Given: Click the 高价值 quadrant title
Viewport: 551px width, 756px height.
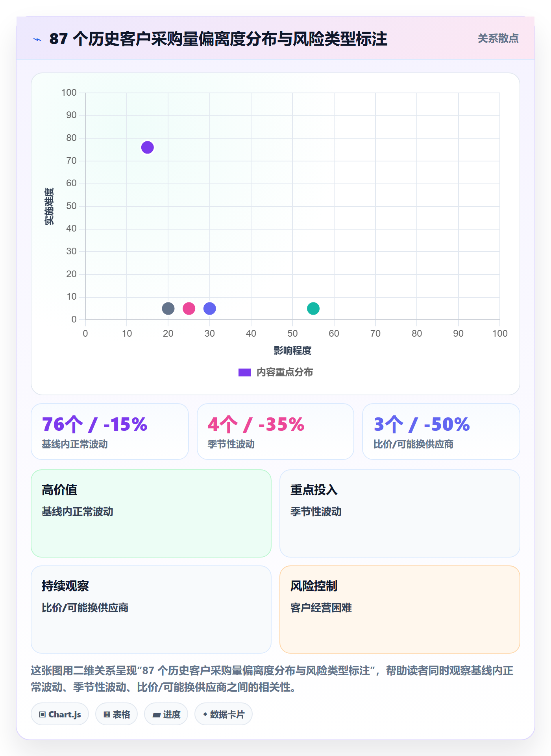Looking at the screenshot, I should click(x=59, y=490).
